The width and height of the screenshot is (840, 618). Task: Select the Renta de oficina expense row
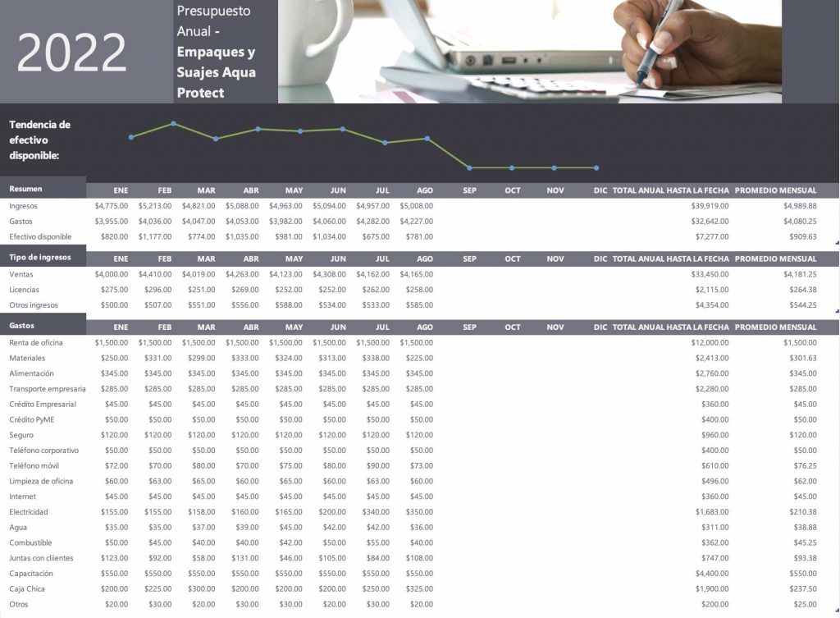point(37,342)
